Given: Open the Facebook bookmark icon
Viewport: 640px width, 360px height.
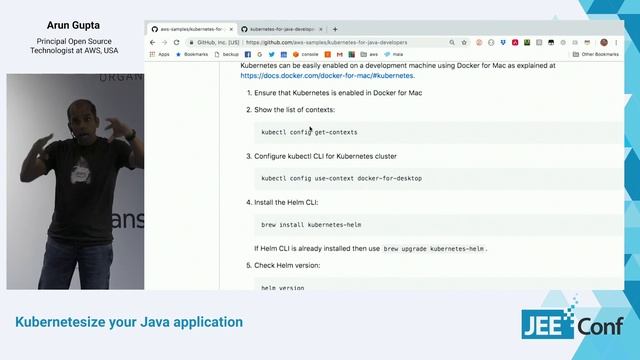Looking at the screenshot, I should tap(248, 54).
